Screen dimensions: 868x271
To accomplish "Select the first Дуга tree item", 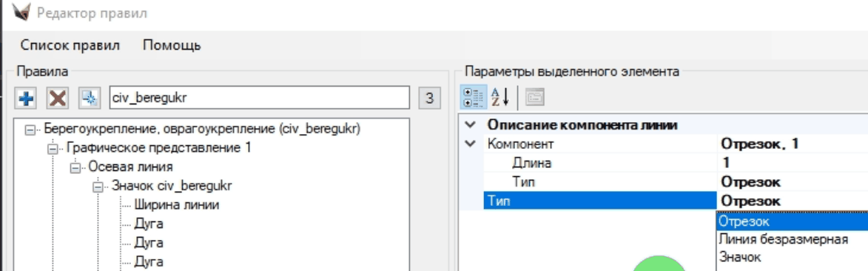I will (148, 224).
